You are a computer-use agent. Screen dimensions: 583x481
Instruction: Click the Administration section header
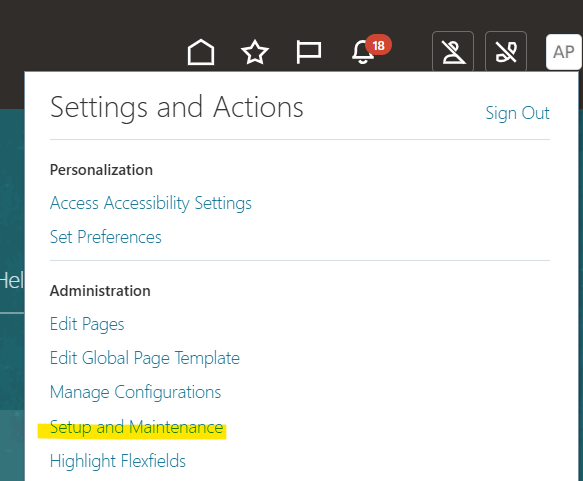click(x=100, y=291)
